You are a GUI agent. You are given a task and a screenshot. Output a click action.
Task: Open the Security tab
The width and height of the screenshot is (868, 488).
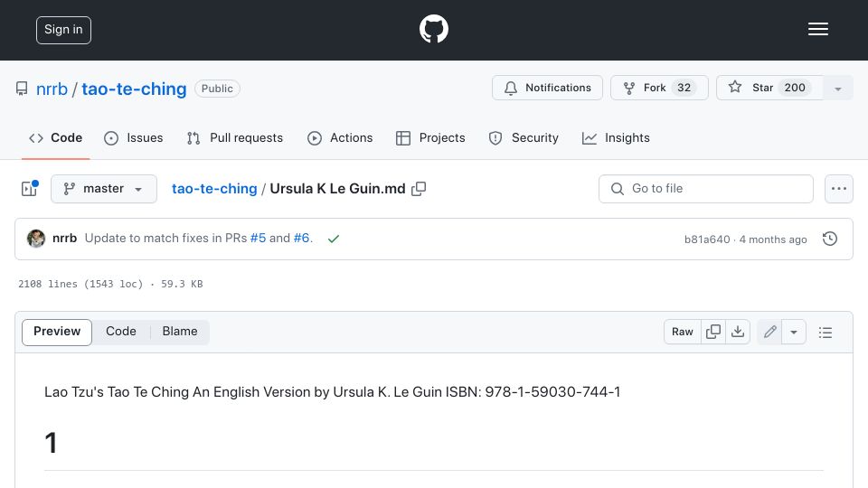(524, 137)
